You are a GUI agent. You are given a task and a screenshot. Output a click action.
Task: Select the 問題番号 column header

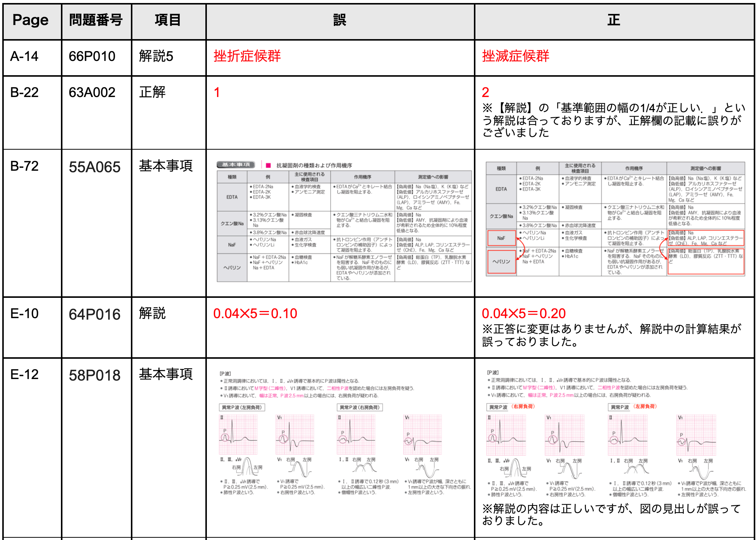[x=96, y=21]
